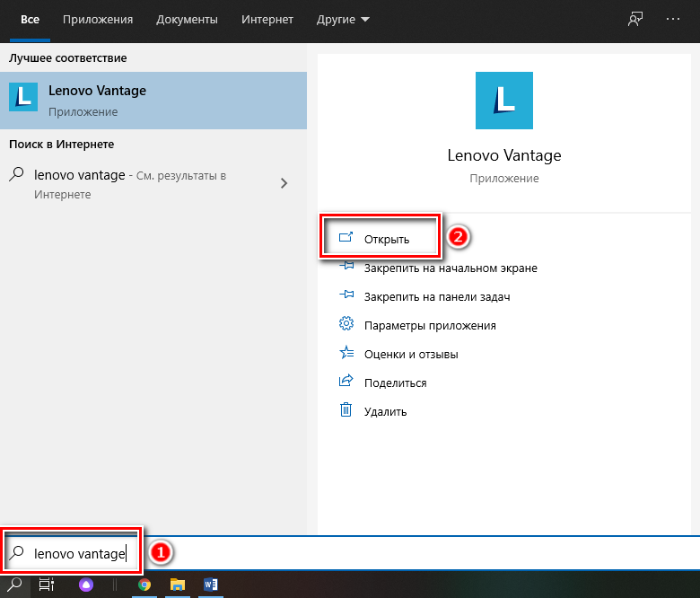Click the search input field with lenovo vantage
The image size is (700, 598).
pyautogui.click(x=350, y=553)
